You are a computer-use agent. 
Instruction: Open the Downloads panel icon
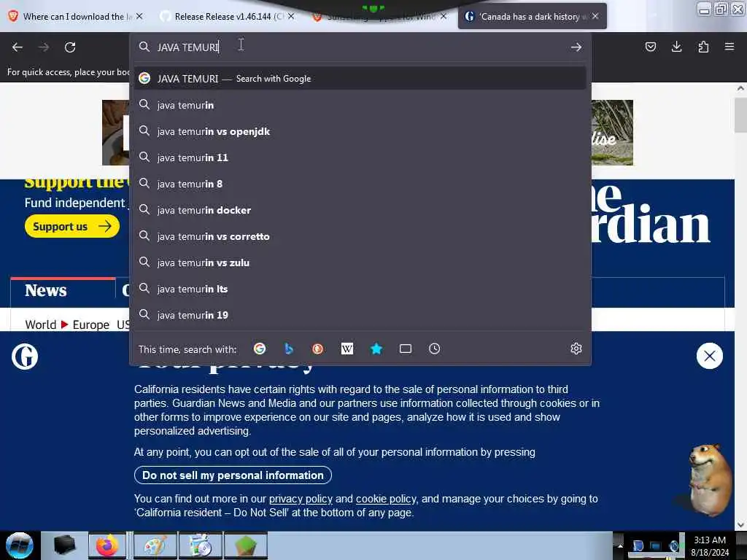tap(676, 47)
